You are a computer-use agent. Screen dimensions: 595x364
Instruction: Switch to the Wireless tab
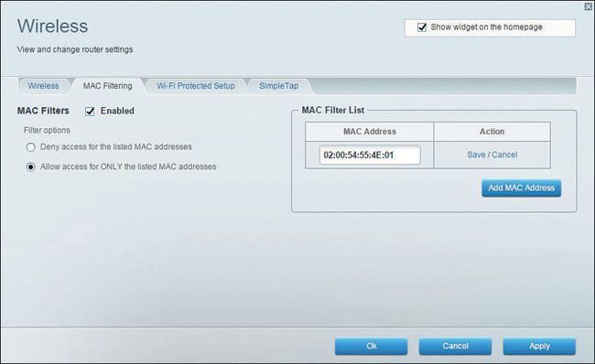tap(43, 86)
